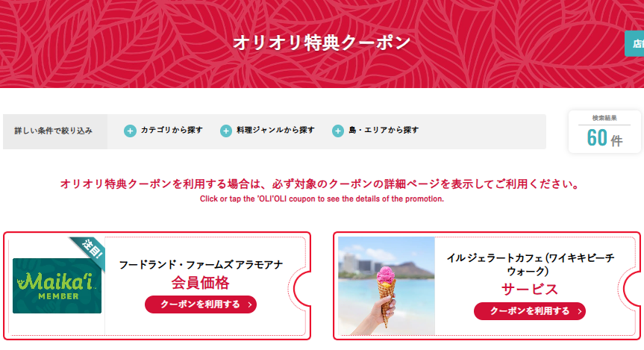
Task: Open the gelato cone beach photo
Action: 387,286
